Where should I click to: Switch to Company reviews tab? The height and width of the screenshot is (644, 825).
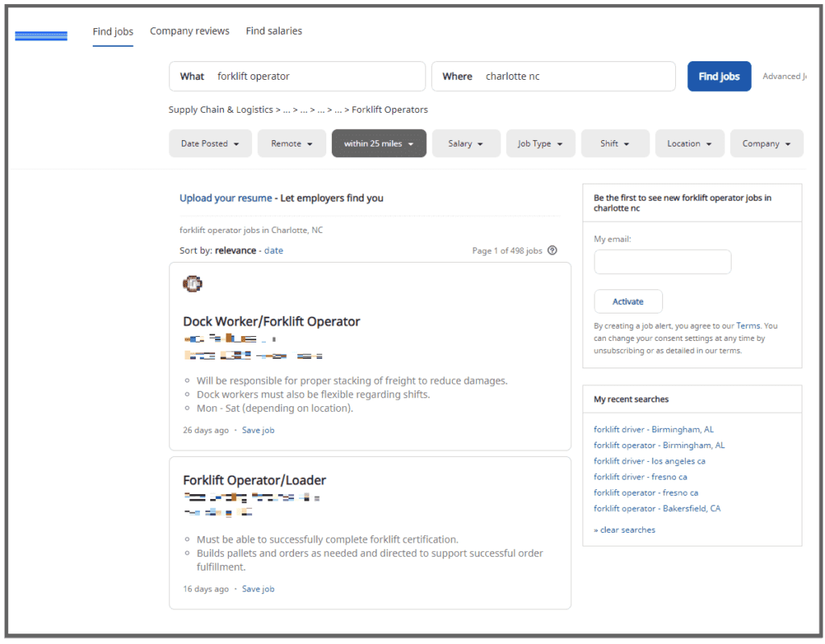click(x=189, y=31)
